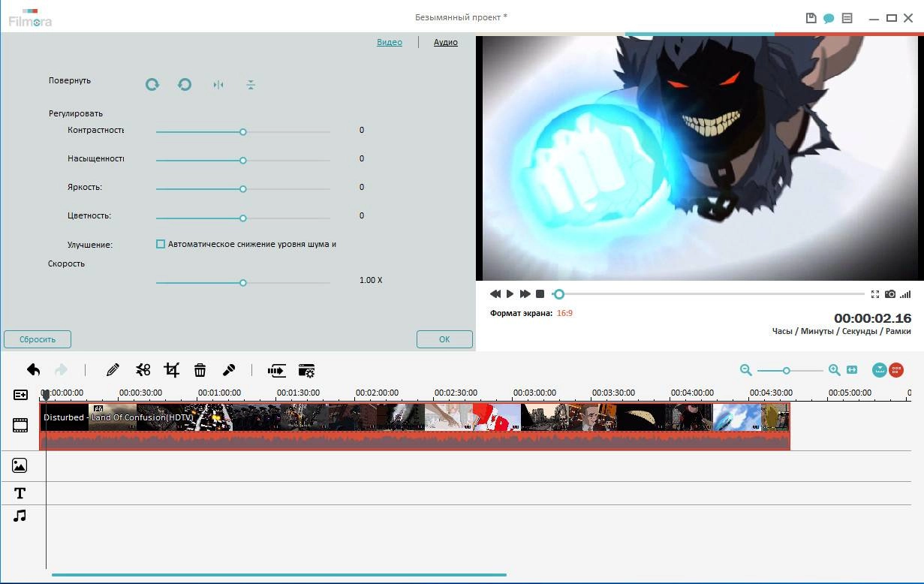Image resolution: width=924 pixels, height=584 pixels.
Task: Select the music track note icon
Action: coord(20,516)
